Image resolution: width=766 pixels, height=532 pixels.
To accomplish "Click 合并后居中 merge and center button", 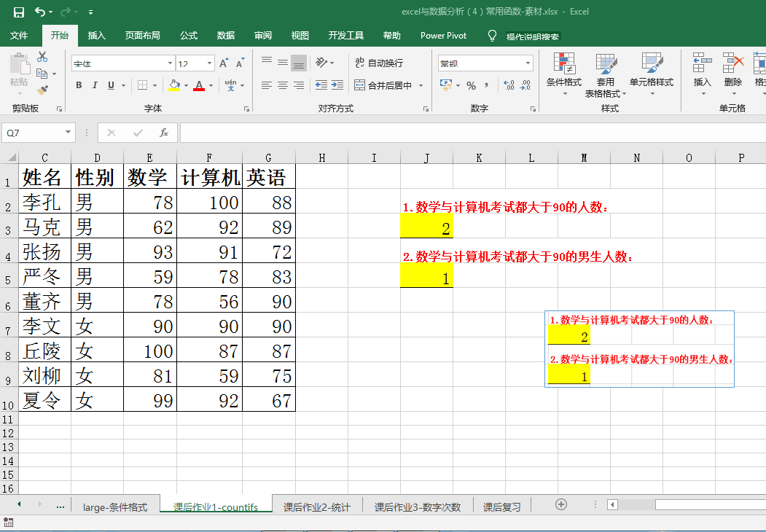I will point(383,85).
